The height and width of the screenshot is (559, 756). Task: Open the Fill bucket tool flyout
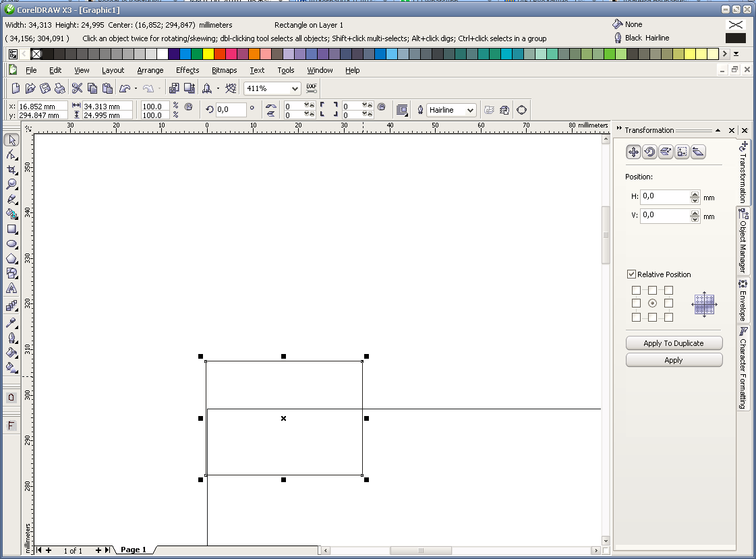pyautogui.click(x=11, y=352)
